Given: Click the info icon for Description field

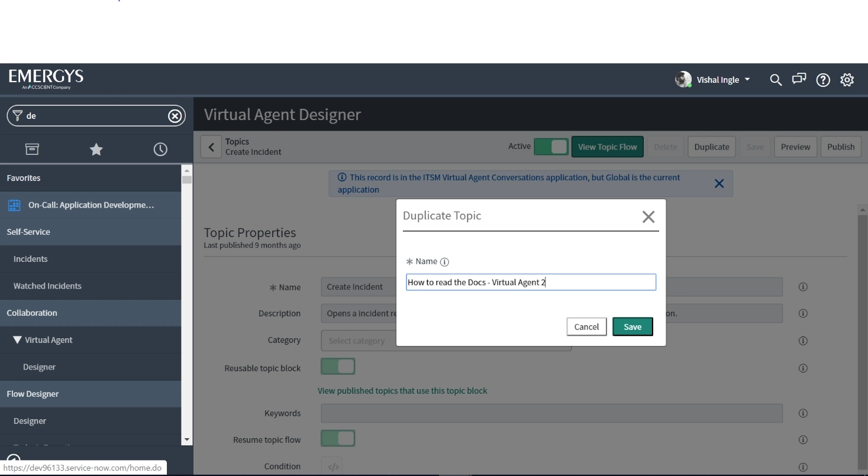Looking at the screenshot, I should 803,314.
